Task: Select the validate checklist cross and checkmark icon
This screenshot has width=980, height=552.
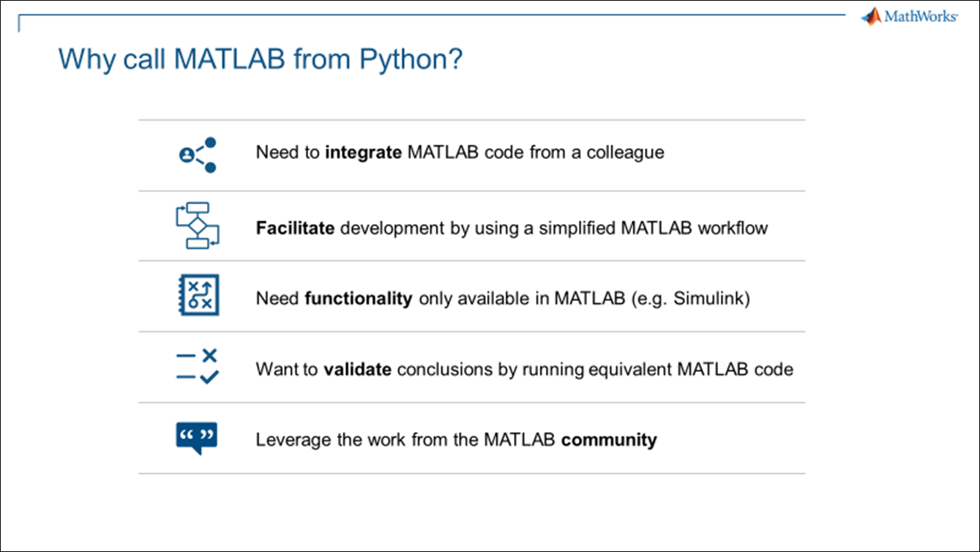Action: 198,367
